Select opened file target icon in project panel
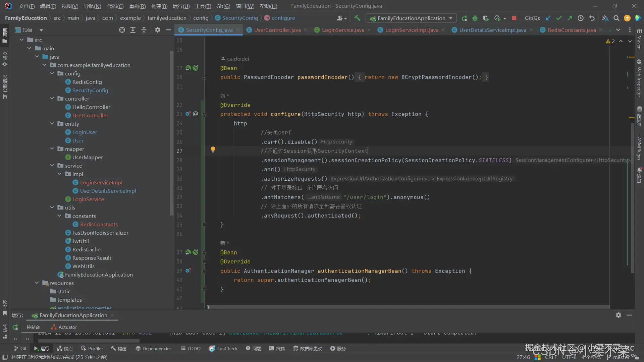 [x=122, y=30]
